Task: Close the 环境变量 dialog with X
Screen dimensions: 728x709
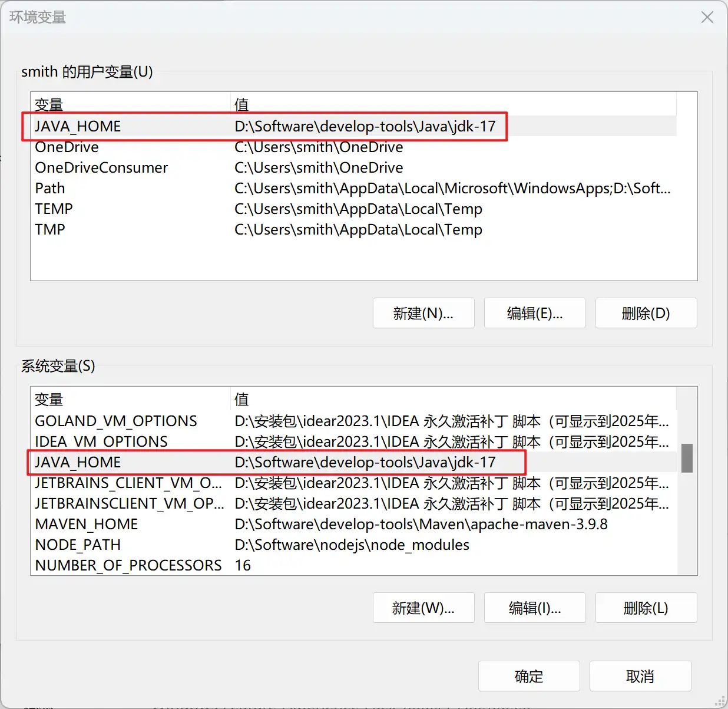Action: click(707, 17)
